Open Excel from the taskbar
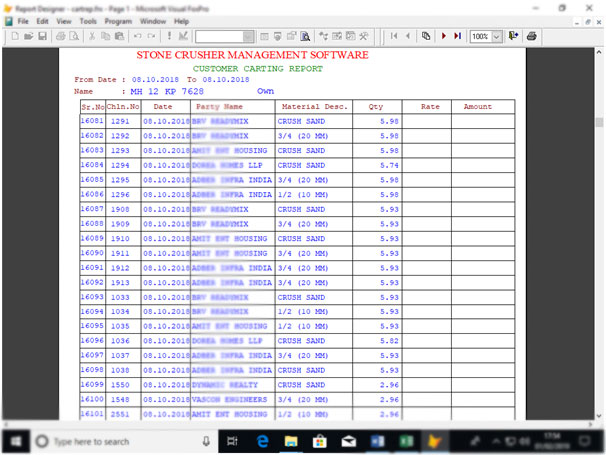 pos(406,441)
